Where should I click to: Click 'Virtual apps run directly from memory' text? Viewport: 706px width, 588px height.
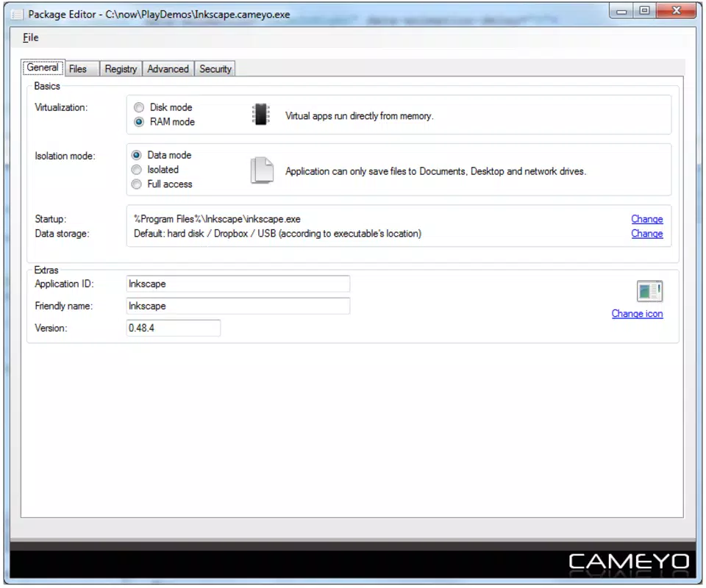click(x=360, y=116)
